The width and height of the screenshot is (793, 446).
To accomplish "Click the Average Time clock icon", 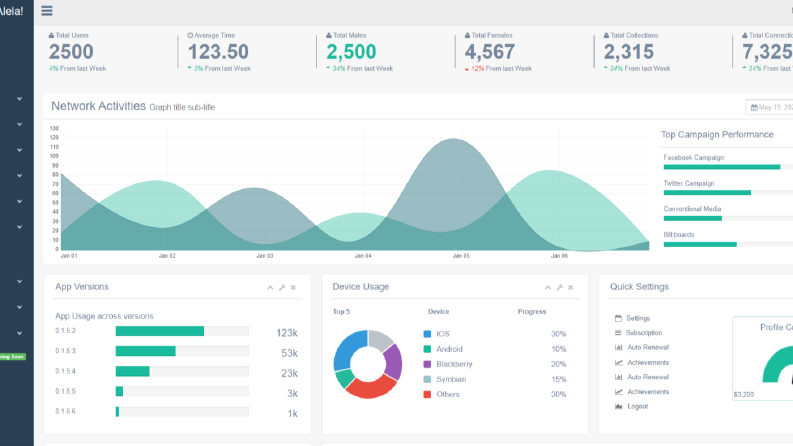I will [x=190, y=35].
